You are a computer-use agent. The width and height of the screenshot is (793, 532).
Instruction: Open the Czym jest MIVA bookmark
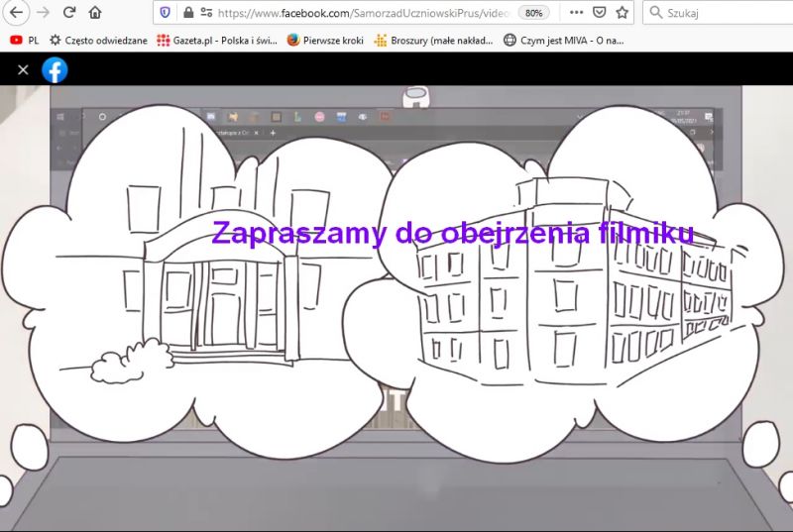(563, 41)
